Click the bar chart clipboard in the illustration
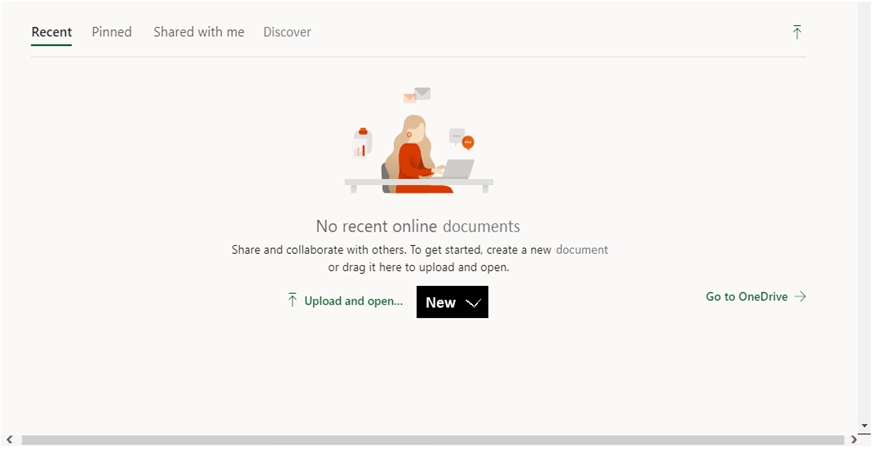Viewport: 874px width, 451px height. point(361,143)
